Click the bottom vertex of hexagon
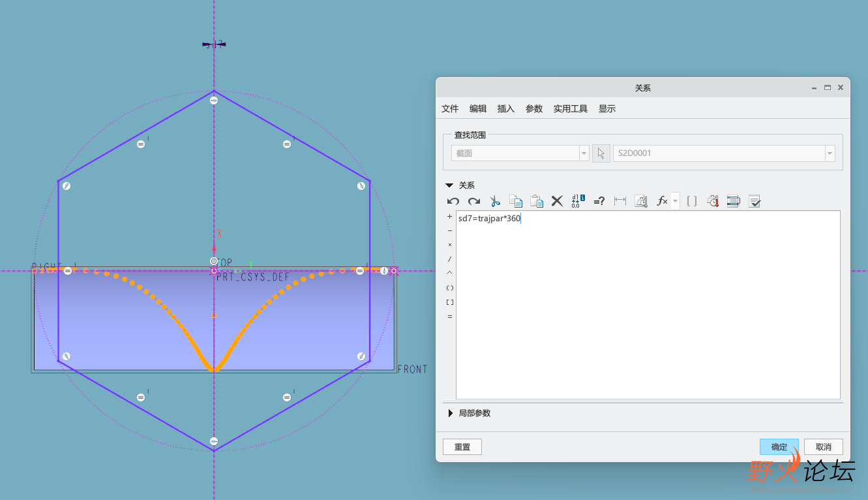This screenshot has width=868, height=500. [x=214, y=450]
